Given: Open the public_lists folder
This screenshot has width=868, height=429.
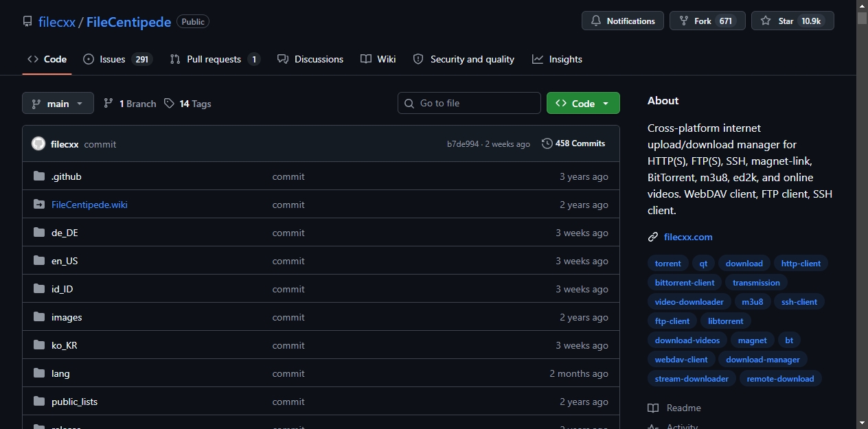Looking at the screenshot, I should tap(74, 402).
